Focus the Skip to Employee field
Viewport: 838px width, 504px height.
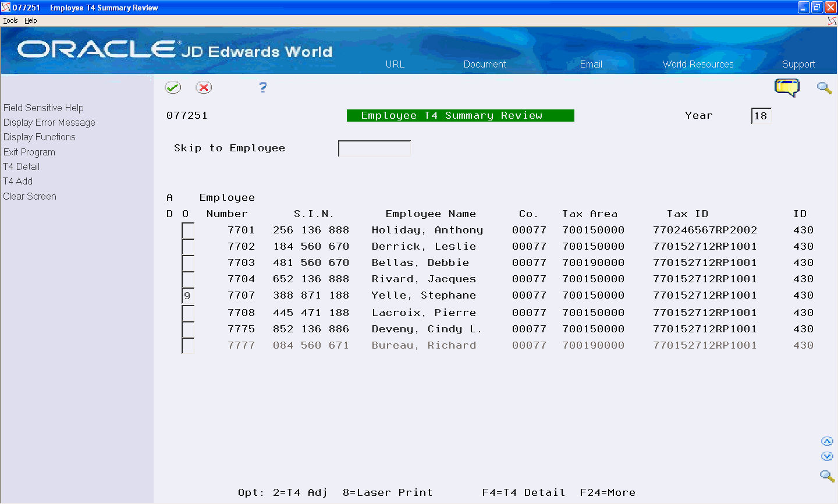click(374, 148)
